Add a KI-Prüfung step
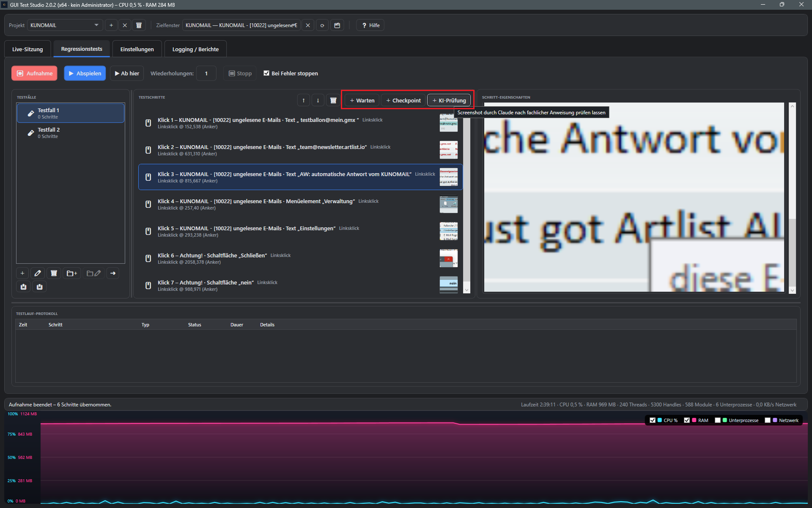The width and height of the screenshot is (812, 508). [x=449, y=100]
